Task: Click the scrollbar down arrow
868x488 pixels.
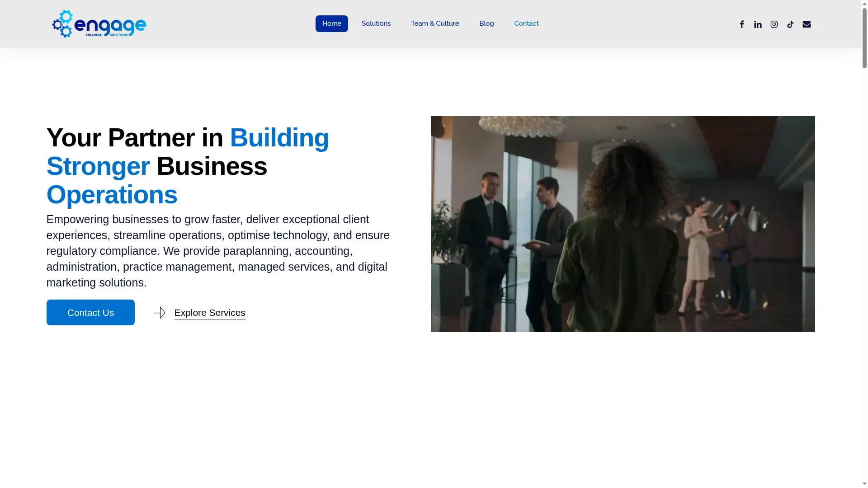Action: (x=864, y=484)
